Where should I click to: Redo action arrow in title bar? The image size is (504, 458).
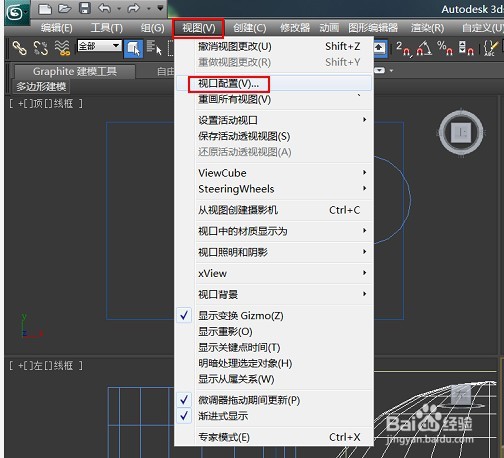pos(133,8)
